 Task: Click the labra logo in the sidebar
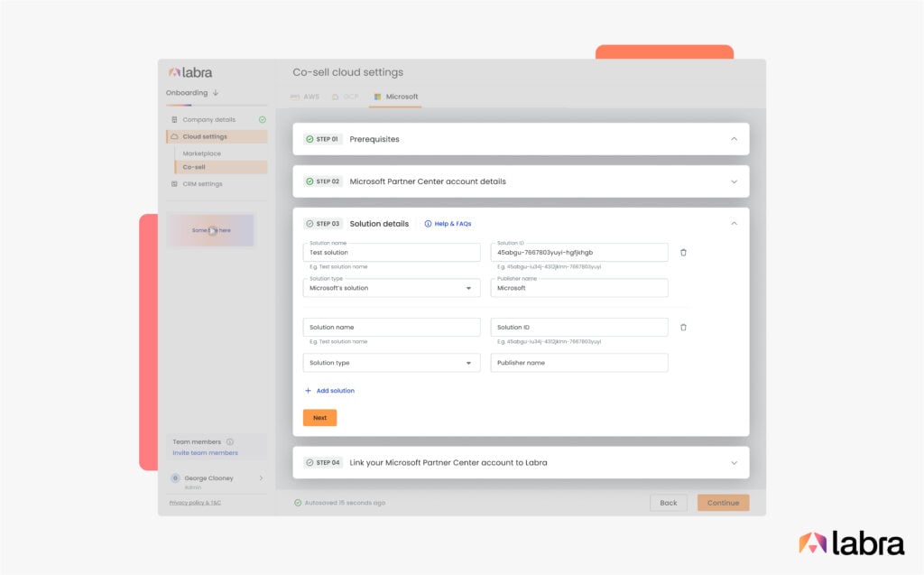pyautogui.click(x=190, y=72)
